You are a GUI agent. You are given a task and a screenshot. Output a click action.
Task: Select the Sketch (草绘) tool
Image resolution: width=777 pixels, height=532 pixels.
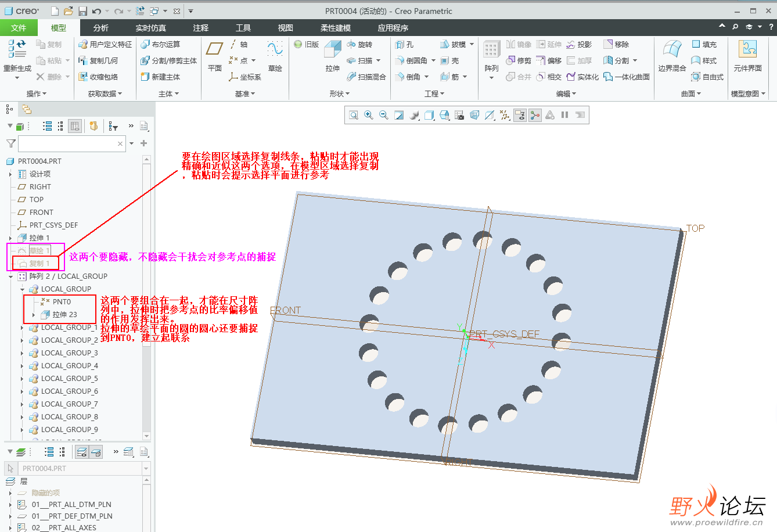click(275, 56)
